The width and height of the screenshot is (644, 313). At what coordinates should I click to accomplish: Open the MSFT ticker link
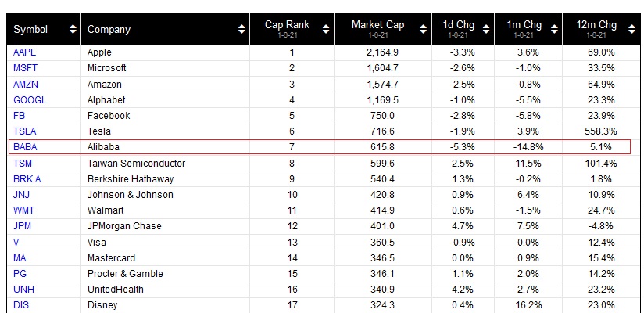25,68
